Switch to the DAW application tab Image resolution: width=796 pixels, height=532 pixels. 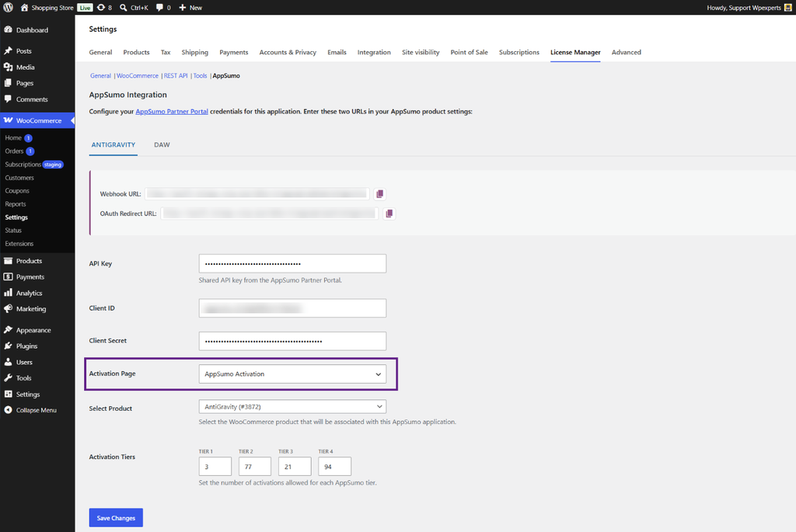pos(162,145)
